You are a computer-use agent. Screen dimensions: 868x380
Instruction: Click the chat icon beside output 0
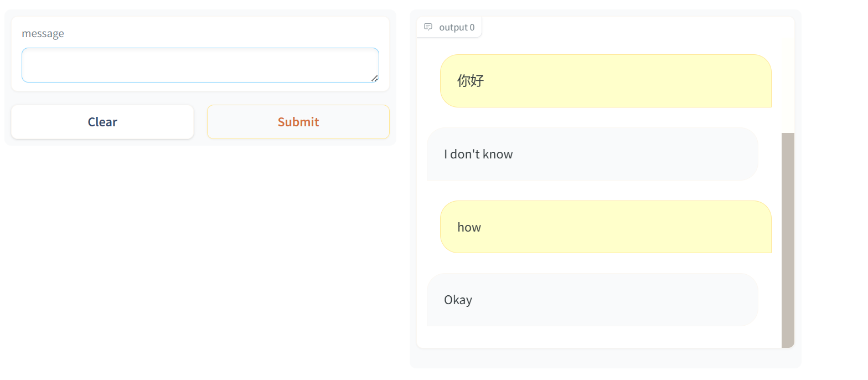point(428,27)
